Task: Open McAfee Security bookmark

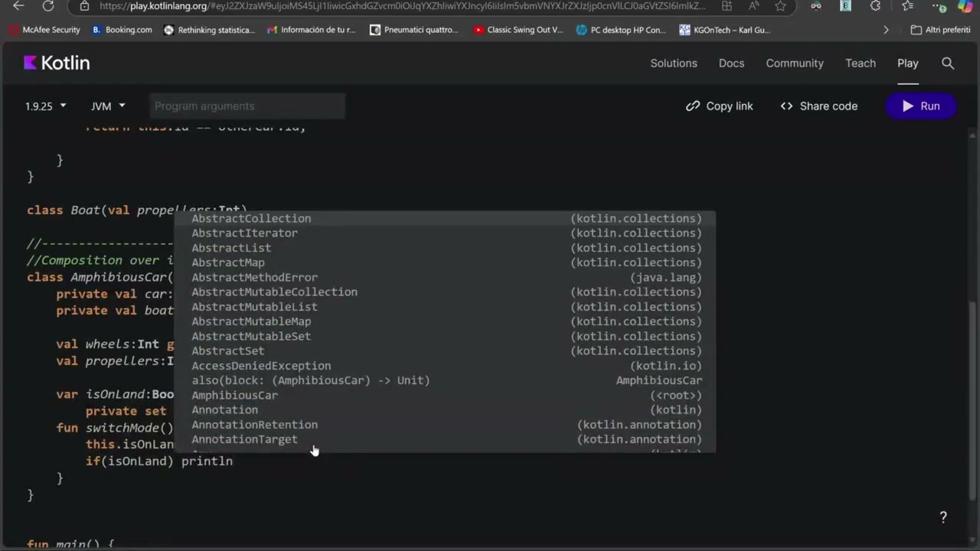Action: click(44, 30)
